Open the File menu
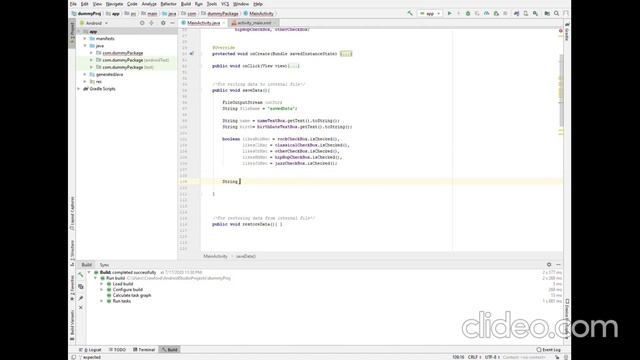Image resolution: width=640 pixels, height=360 pixels. (x=73, y=4)
